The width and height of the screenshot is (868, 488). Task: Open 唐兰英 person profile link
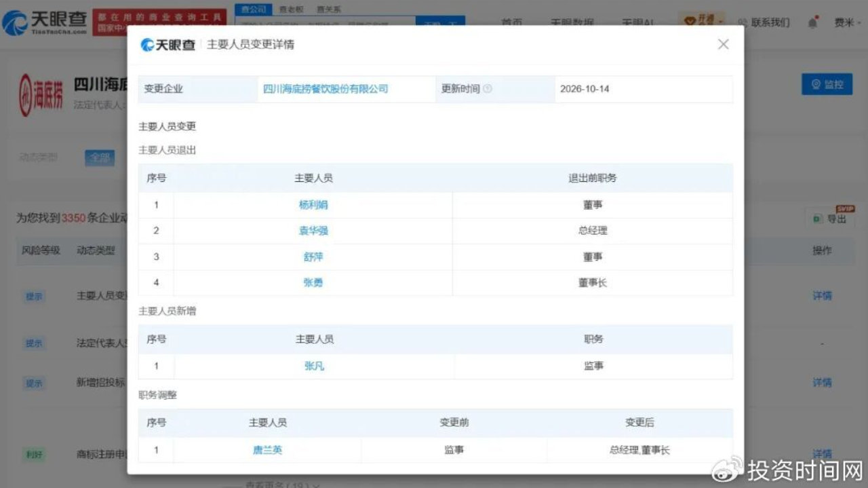point(267,450)
